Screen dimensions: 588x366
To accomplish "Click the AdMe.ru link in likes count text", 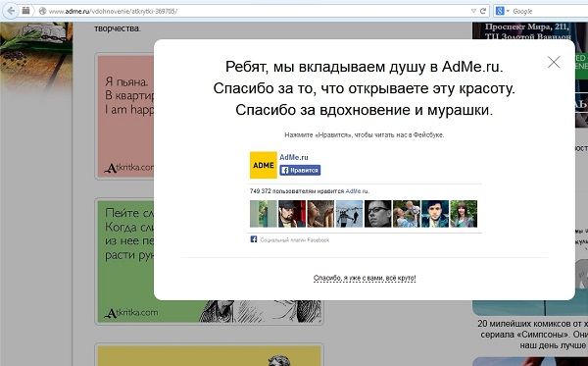I will coord(357,191).
